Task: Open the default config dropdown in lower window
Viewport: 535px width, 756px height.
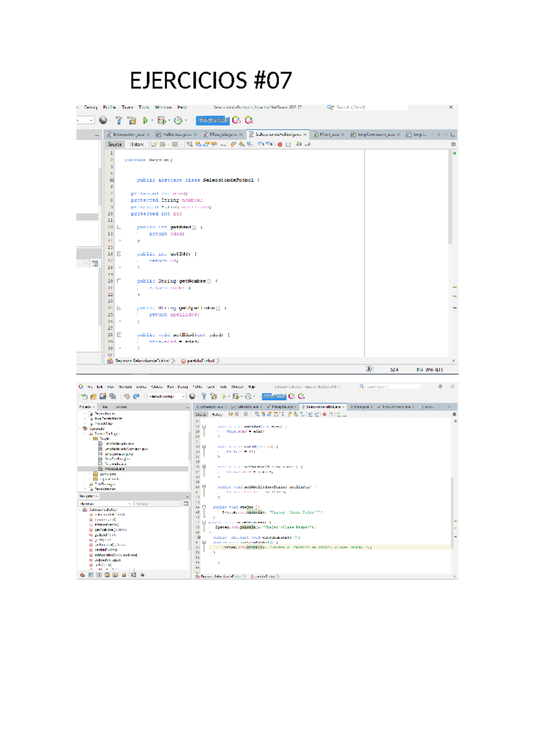Action: pyautogui.click(x=167, y=396)
